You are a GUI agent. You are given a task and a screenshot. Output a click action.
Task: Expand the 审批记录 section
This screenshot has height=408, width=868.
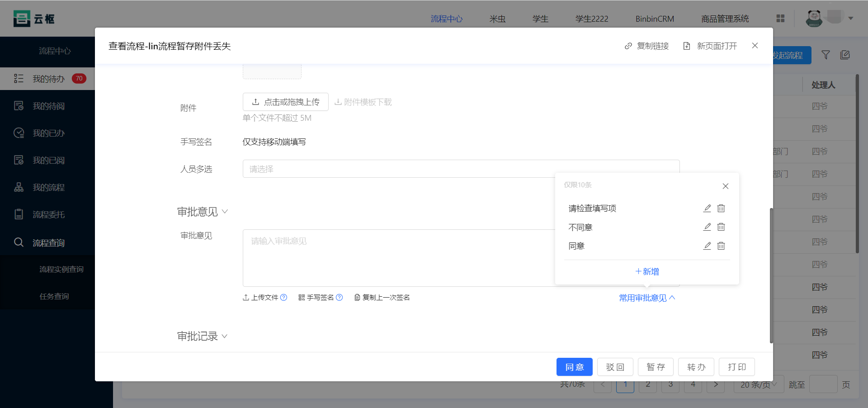point(202,336)
